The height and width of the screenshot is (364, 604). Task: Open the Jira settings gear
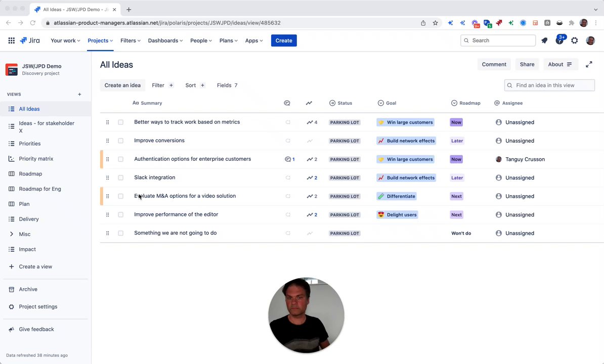pyautogui.click(x=575, y=40)
